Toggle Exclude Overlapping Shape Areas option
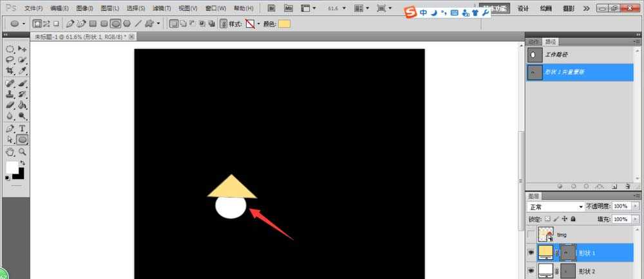The width and height of the screenshot is (644, 279). coord(211,24)
